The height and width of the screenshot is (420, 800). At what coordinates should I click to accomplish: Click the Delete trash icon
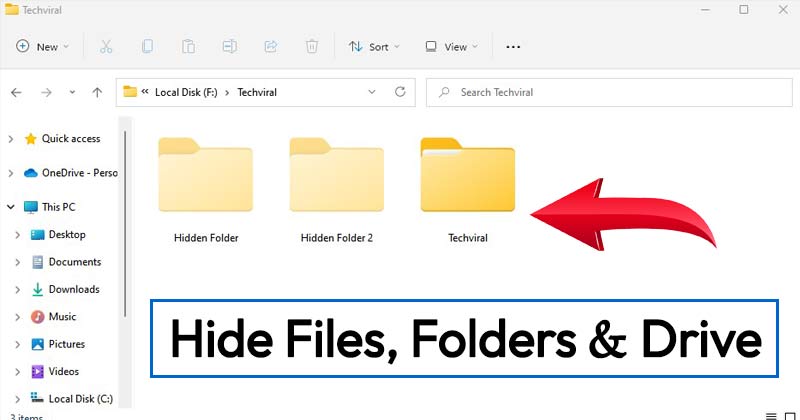(312, 46)
